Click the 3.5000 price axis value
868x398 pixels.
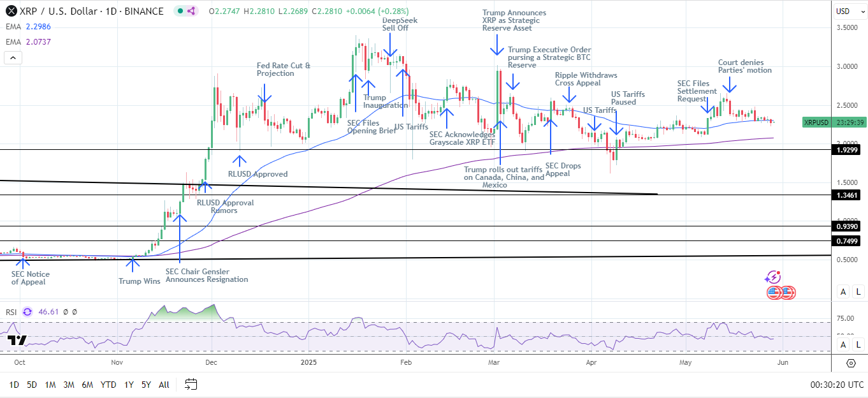[x=846, y=28]
